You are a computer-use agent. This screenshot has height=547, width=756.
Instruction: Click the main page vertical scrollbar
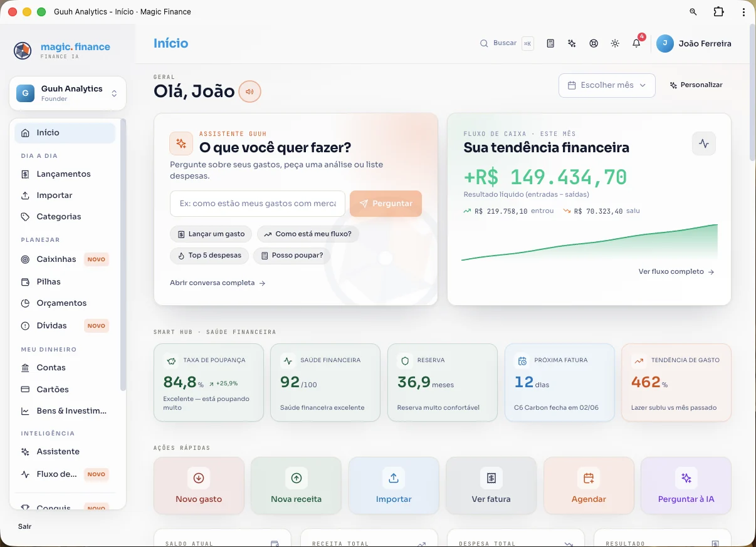[753, 94]
